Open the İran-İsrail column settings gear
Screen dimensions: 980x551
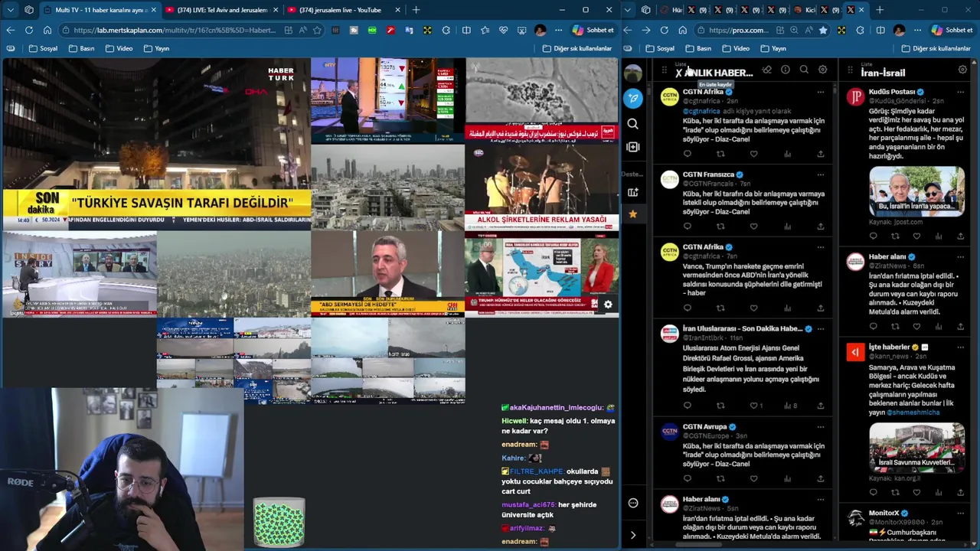pos(962,70)
